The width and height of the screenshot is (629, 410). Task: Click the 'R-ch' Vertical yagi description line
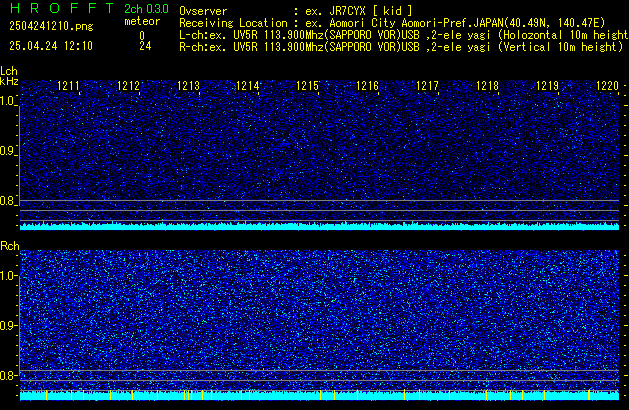pyautogui.click(x=401, y=47)
